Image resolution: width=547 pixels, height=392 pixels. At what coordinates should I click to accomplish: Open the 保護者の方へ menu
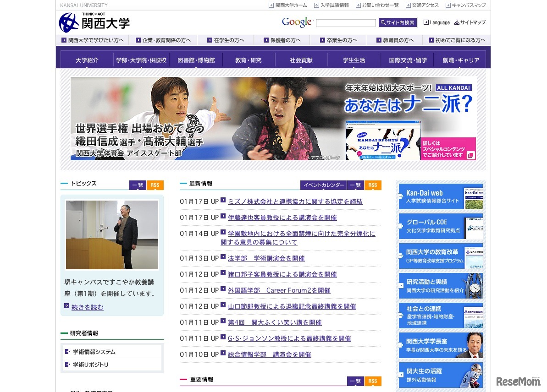284,40
